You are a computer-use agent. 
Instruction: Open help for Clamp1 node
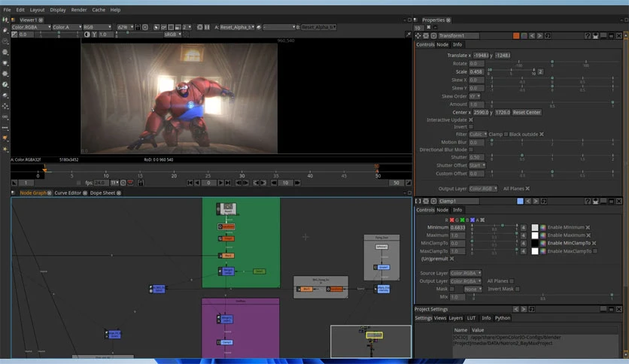coord(588,202)
